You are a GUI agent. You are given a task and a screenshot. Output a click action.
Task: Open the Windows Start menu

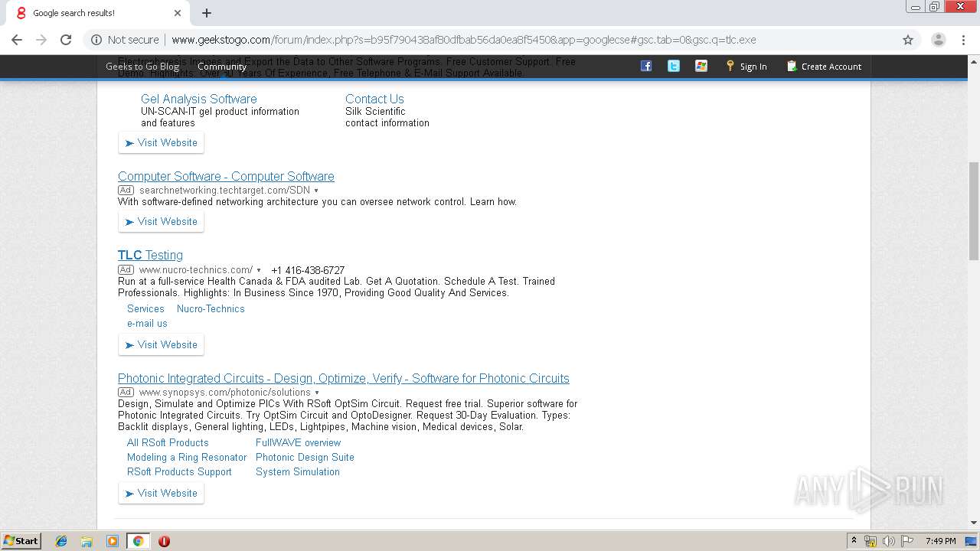click(21, 541)
